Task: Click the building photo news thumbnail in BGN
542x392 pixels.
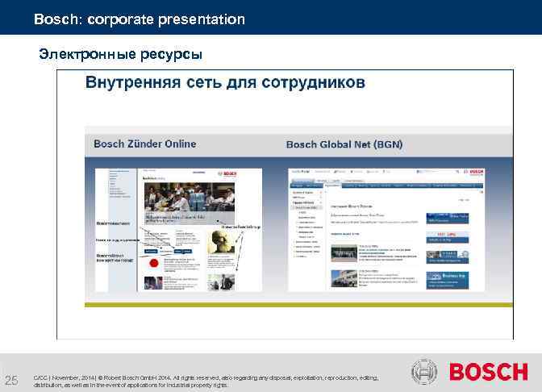Action: click(344, 278)
